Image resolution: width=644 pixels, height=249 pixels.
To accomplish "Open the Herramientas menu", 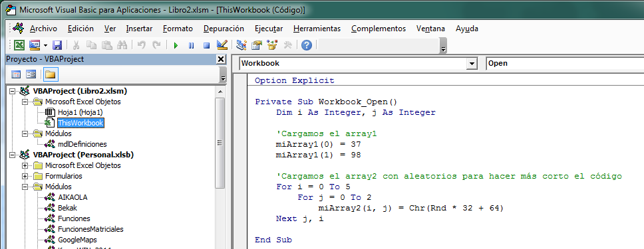I will 317,29.
